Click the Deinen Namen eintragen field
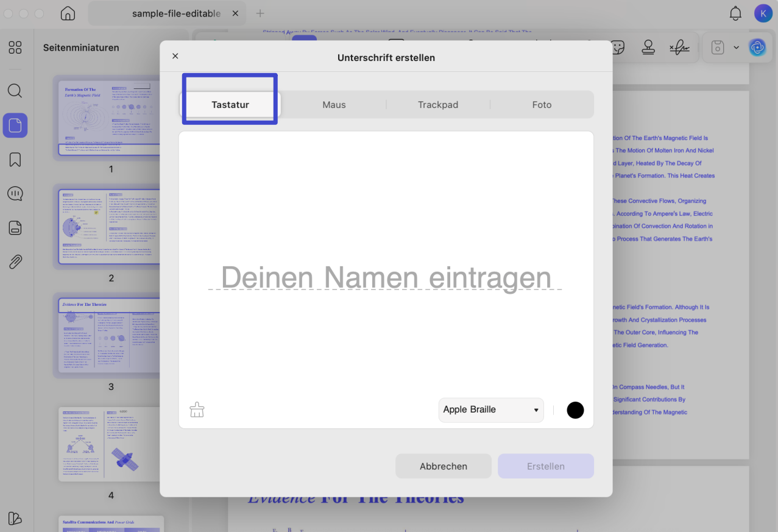The width and height of the screenshot is (778, 532). click(386, 277)
